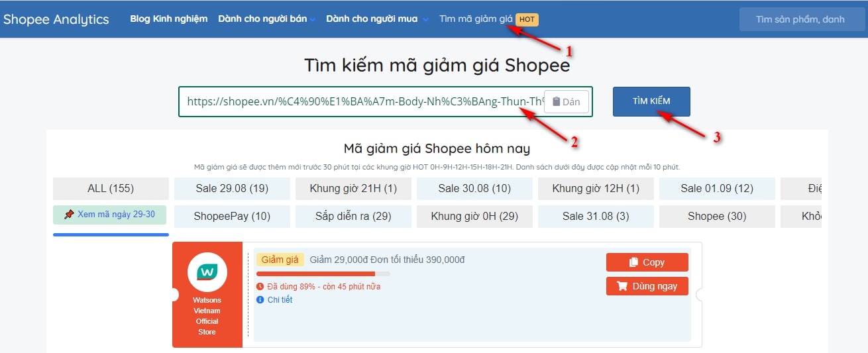This screenshot has width=868, height=353.
Task: Paste link using the Dán button
Action: tap(566, 102)
